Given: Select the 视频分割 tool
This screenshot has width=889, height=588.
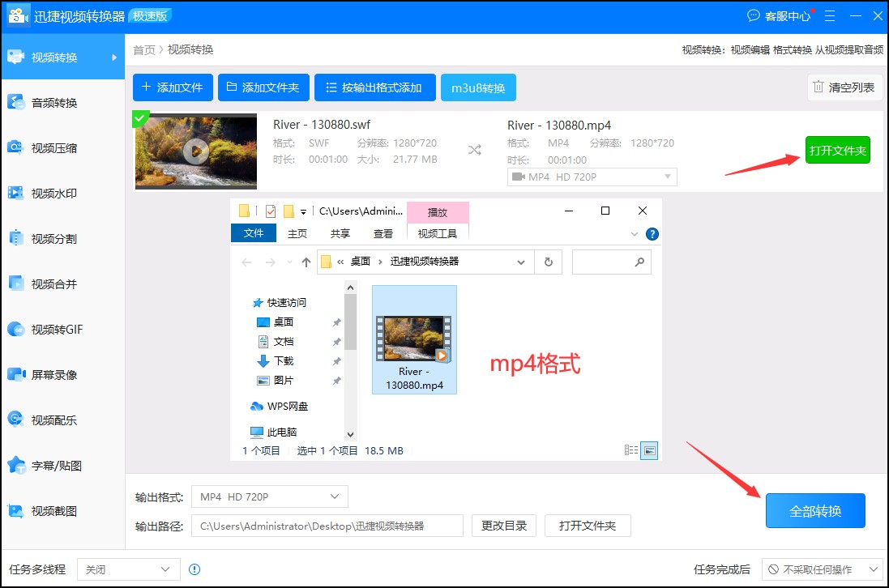Looking at the screenshot, I should (x=53, y=238).
